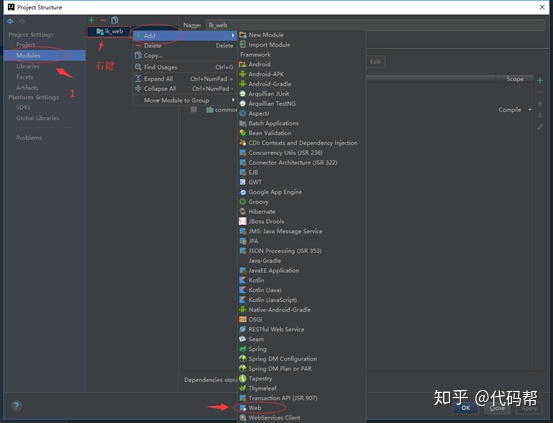Select Find Usages menu entry
This screenshot has height=423, width=553.
[185, 67]
